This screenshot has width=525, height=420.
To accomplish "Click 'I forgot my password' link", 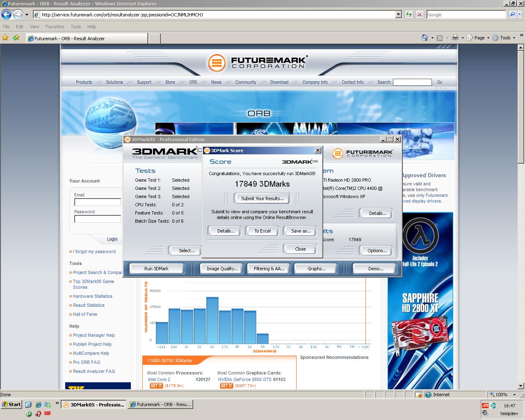I will point(94,251).
